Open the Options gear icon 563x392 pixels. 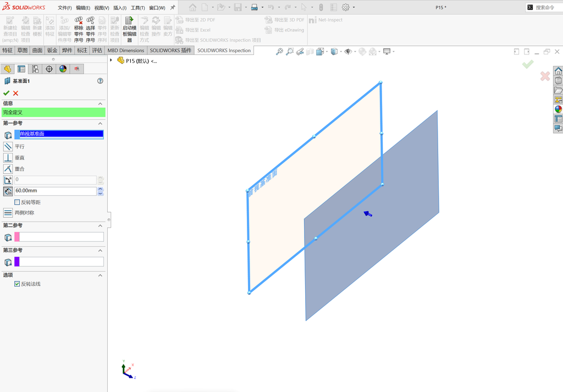(345, 7)
